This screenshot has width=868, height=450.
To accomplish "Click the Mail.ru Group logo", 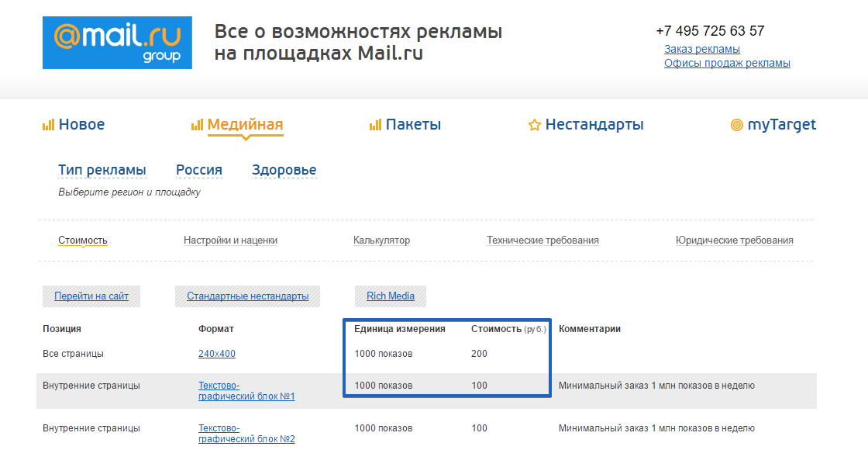I will click(x=117, y=43).
